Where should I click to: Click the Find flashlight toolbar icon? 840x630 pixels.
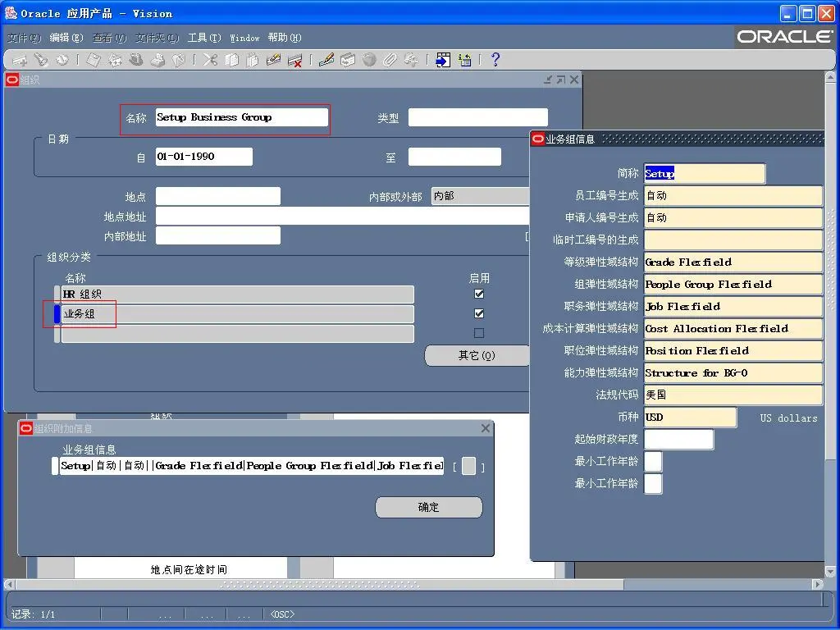(40, 60)
